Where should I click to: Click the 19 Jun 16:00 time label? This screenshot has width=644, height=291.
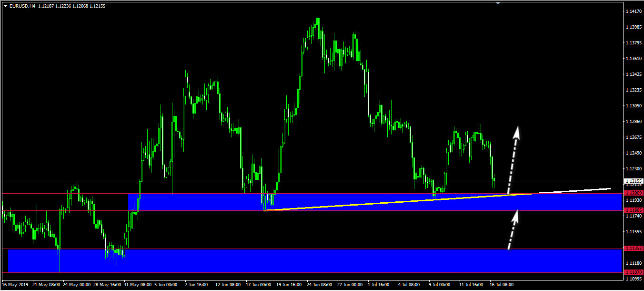289,285
